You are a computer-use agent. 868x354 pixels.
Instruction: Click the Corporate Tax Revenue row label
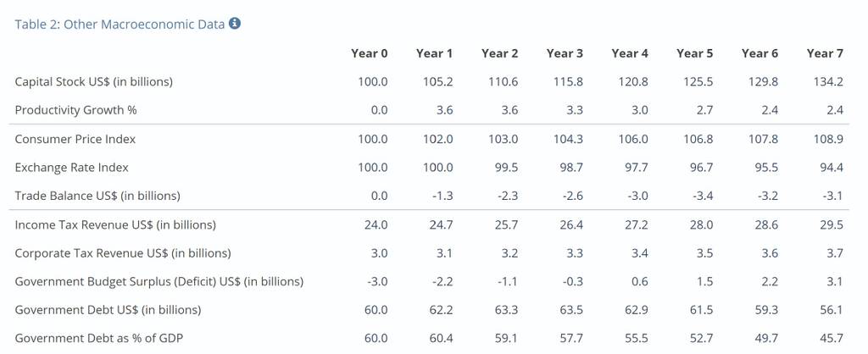click(123, 253)
